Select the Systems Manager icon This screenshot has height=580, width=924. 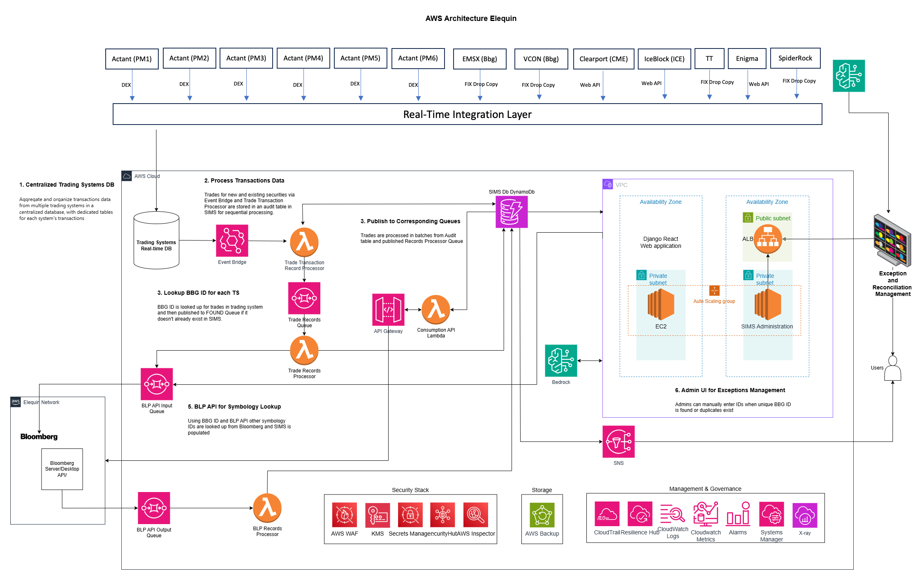[771, 514]
